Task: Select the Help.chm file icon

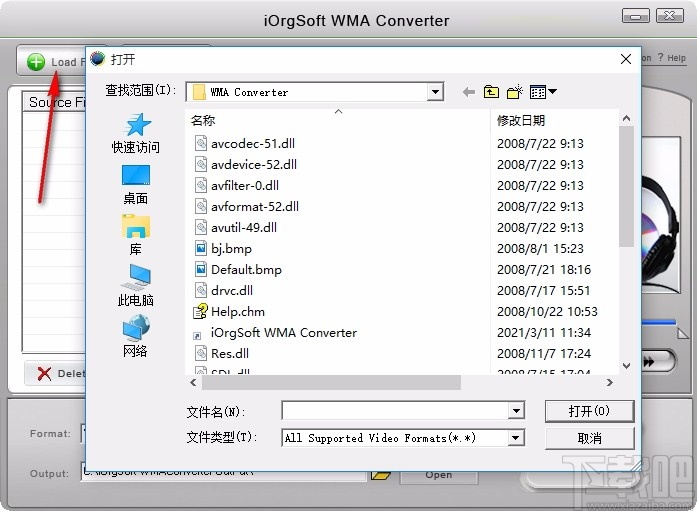Action: coord(200,311)
